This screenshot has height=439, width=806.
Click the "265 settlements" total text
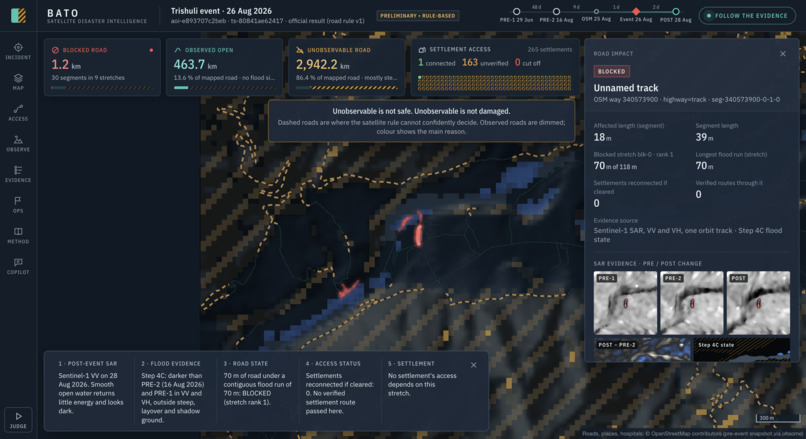tap(549, 50)
